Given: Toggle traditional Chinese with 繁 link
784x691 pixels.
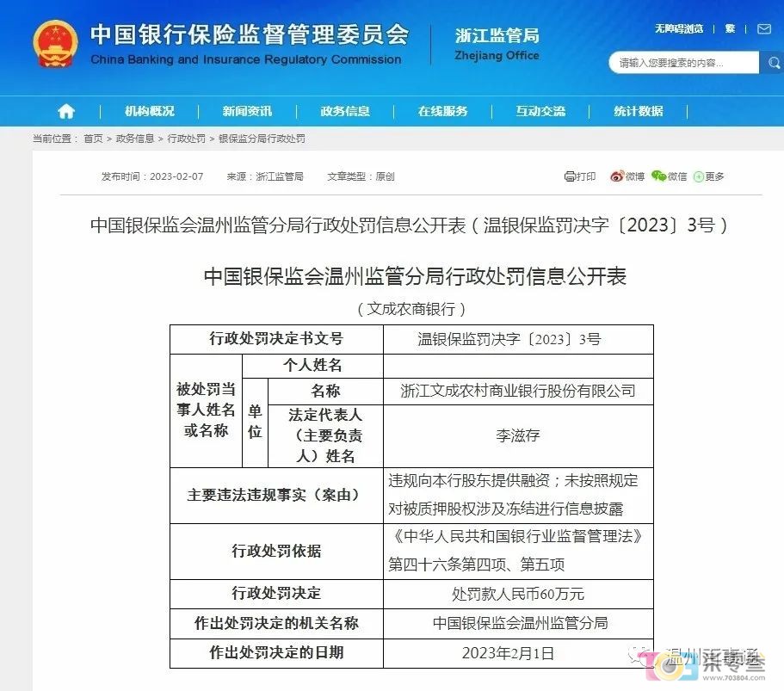Looking at the screenshot, I should point(730,29).
